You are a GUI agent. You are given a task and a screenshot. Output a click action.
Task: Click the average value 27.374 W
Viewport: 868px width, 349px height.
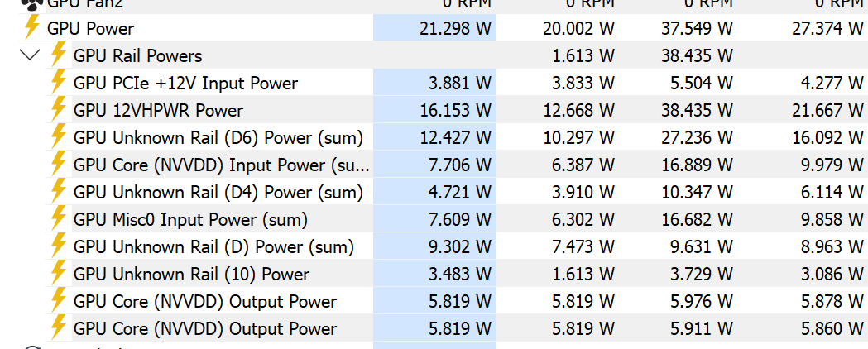[x=827, y=28]
